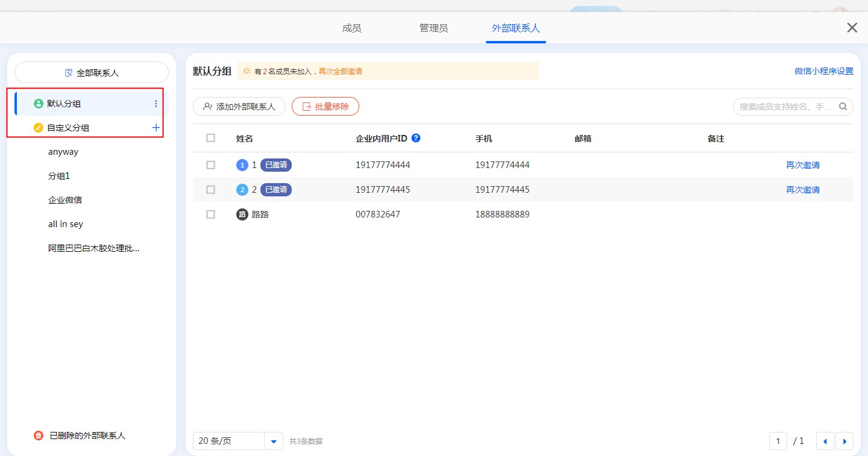Click the plus icon next to 自定义分组
The image size is (868, 456).
(156, 128)
